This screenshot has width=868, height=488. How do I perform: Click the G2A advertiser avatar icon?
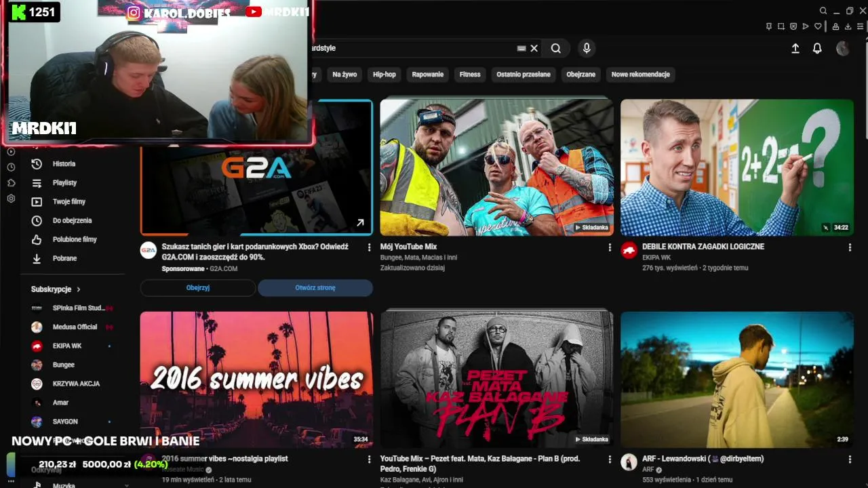tap(149, 250)
